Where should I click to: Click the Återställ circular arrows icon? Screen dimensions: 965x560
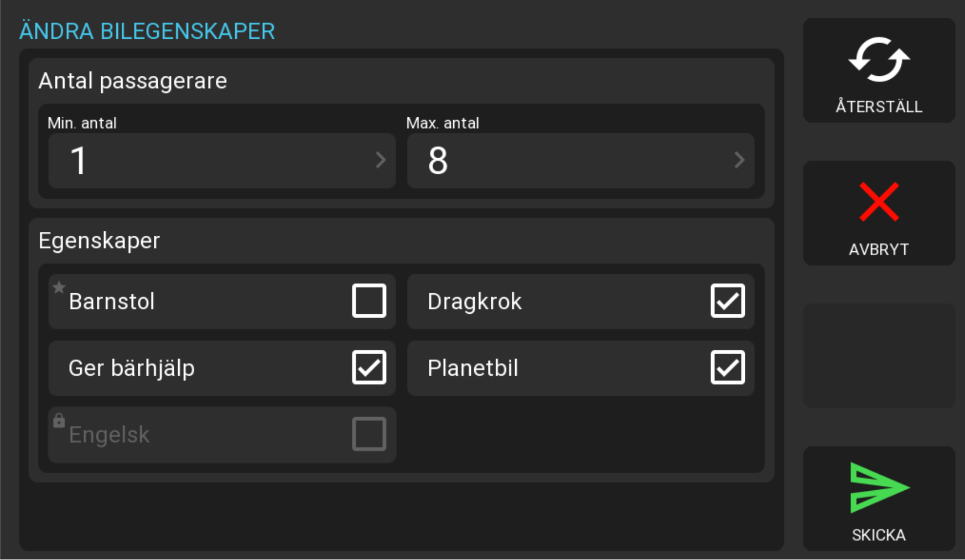pos(879,60)
